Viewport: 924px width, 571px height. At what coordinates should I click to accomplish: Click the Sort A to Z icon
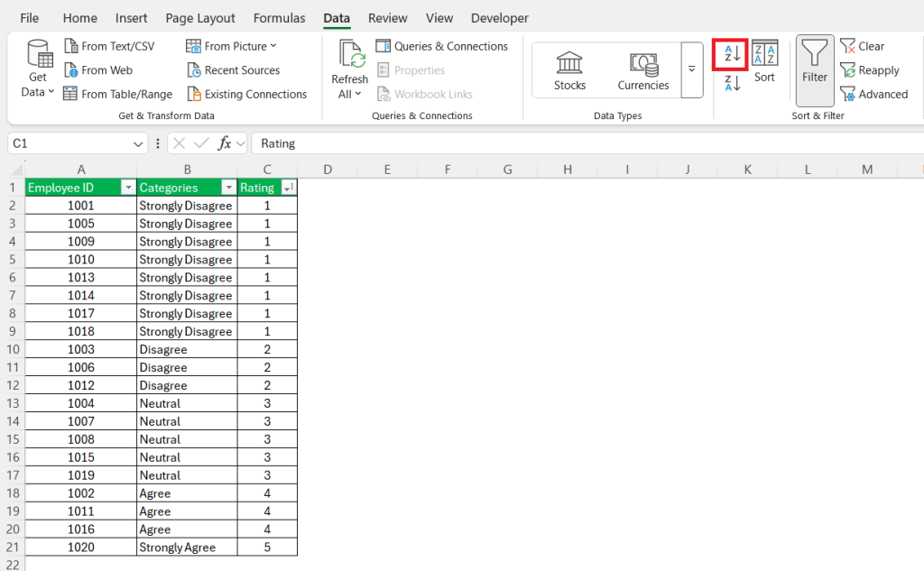click(x=729, y=54)
